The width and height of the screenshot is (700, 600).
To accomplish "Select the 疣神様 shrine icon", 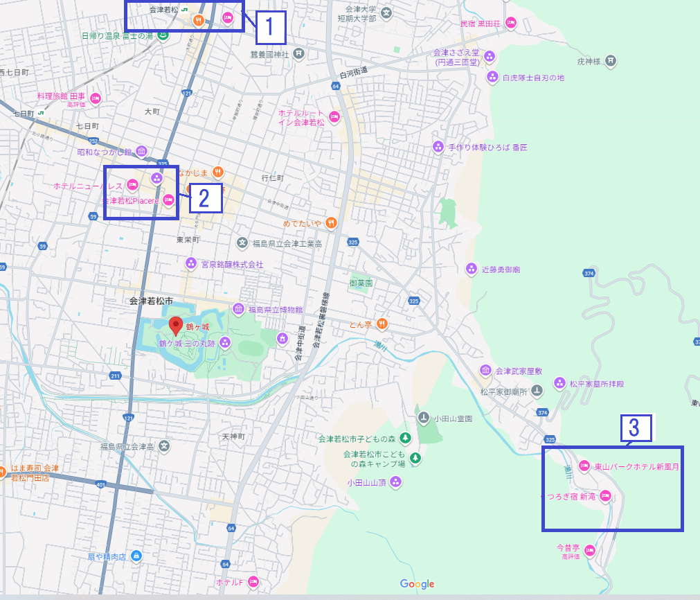I will [610, 61].
